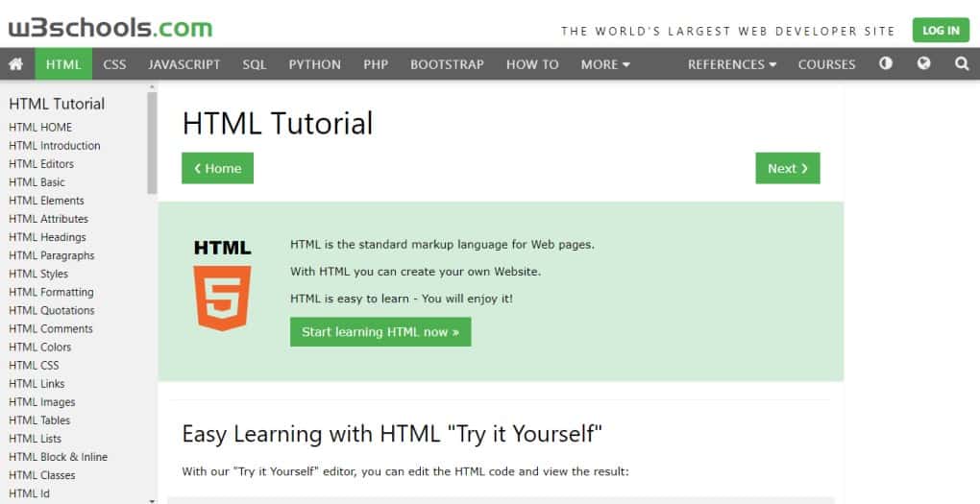Viewport: 980px width, 504px height.
Task: Open the globe translate icon
Action: coord(923,63)
